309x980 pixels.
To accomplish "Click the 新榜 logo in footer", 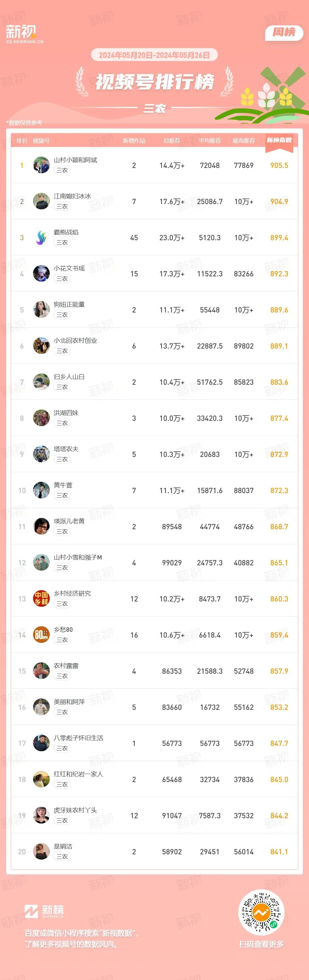I will (x=44, y=911).
